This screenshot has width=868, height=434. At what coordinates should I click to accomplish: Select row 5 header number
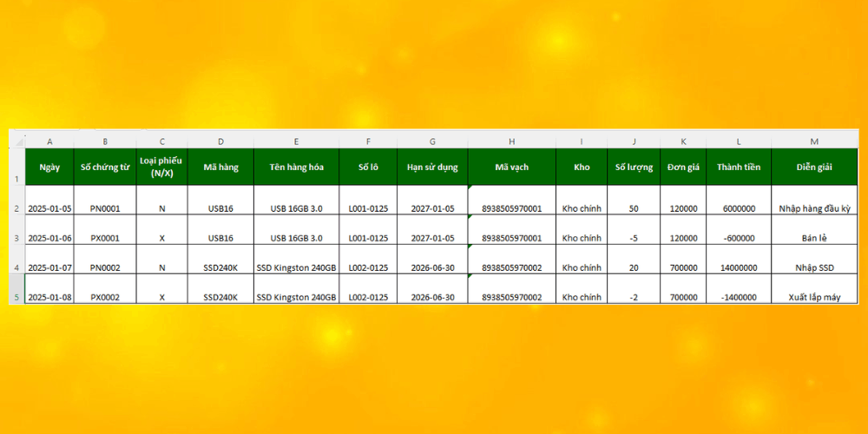click(17, 288)
